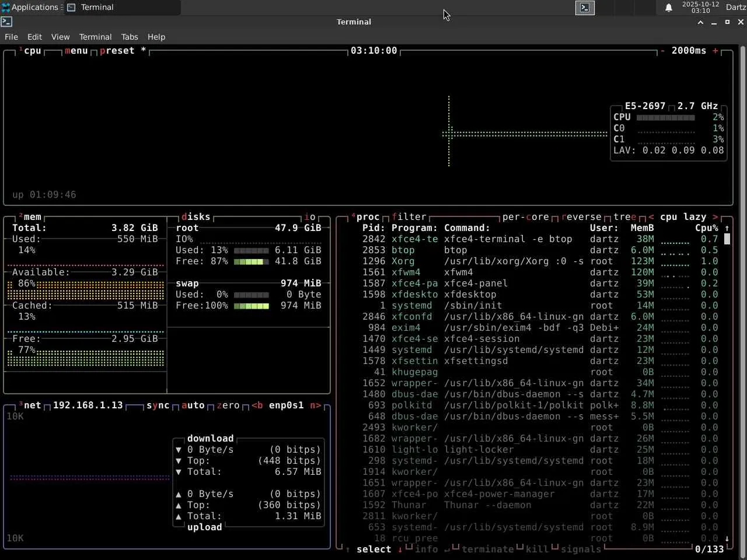
Task: Toggle reverse sorting of process list
Action: tap(581, 217)
